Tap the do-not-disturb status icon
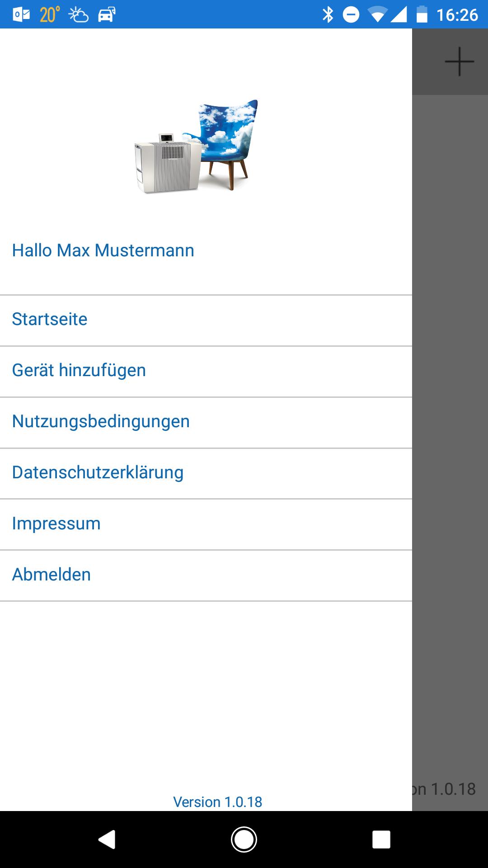The width and height of the screenshot is (488, 868). (x=351, y=15)
